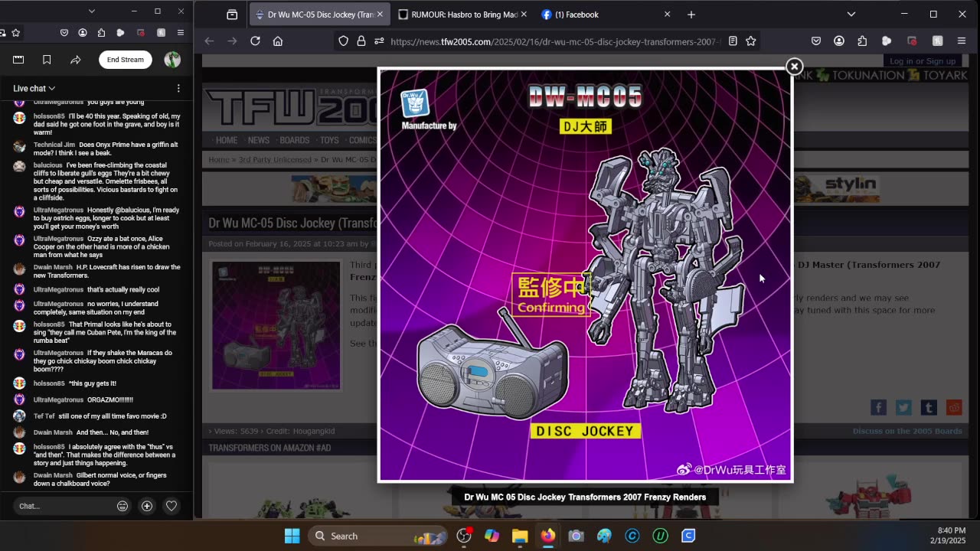Click the taskbar Search box
Viewport: 980px width, 551px height.
(378, 536)
